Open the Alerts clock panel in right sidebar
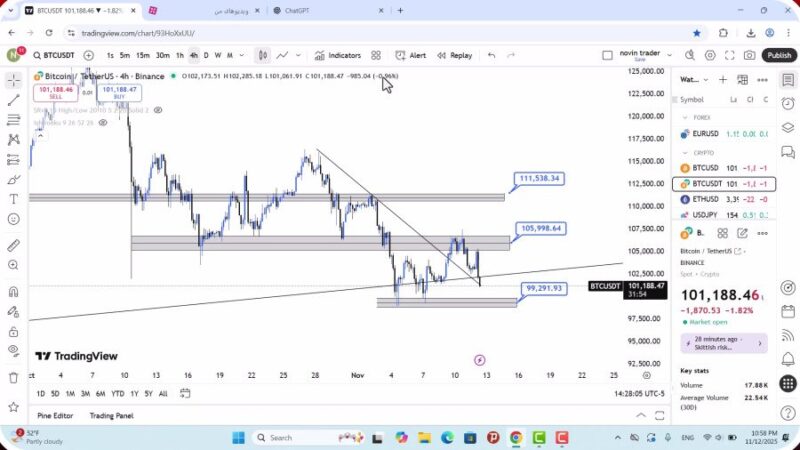 788,102
